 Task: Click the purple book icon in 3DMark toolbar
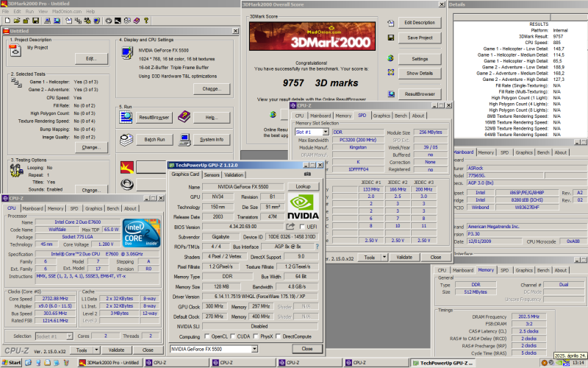point(137,21)
